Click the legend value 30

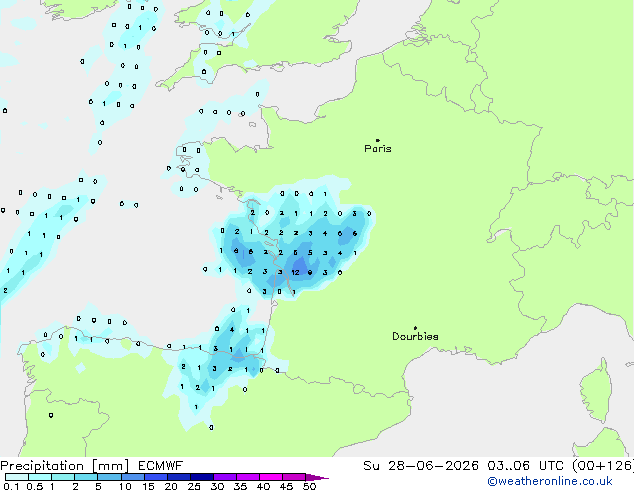coord(217,486)
